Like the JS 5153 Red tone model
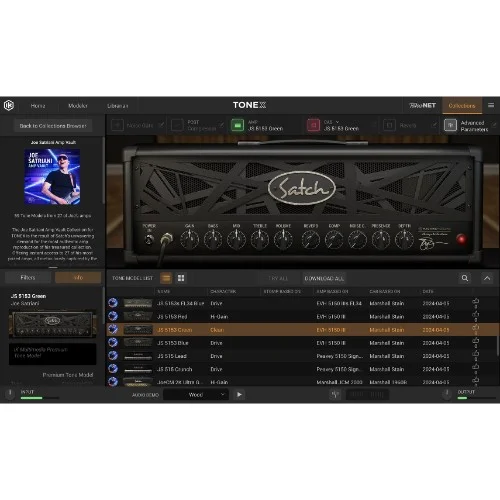Image resolution: width=500 pixels, height=500 pixels. pyautogui.click(x=476, y=315)
